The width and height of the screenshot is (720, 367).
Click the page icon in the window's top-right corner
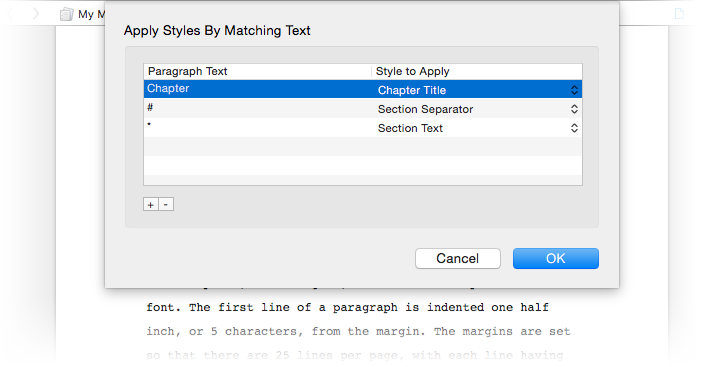679,14
